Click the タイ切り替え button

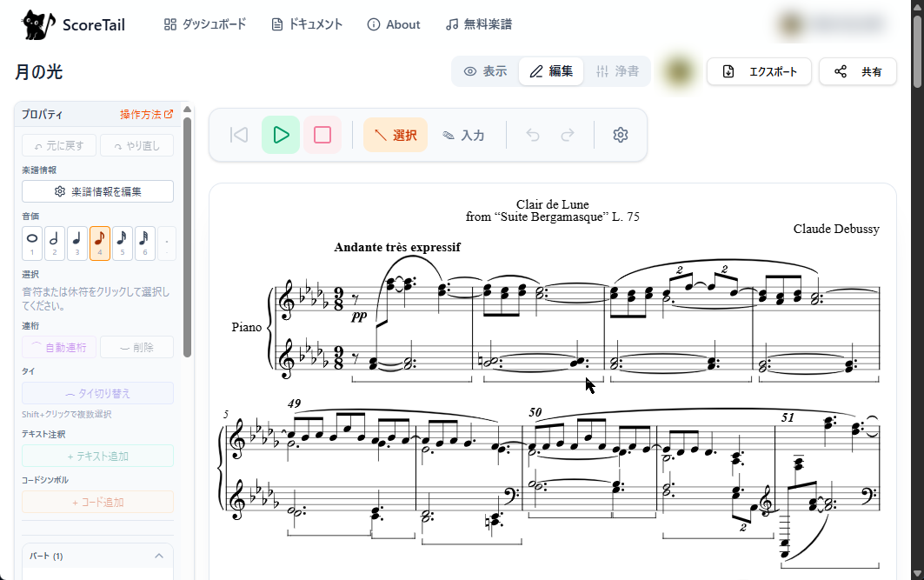[x=98, y=393]
